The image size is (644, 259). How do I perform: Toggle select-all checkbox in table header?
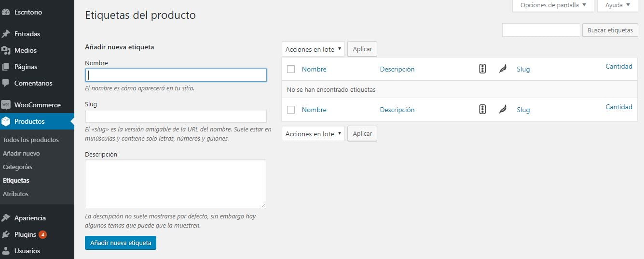pos(291,69)
